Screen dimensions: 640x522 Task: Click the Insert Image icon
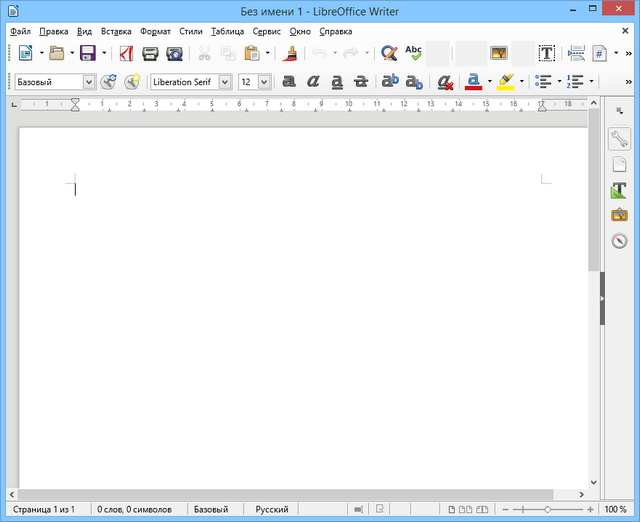click(498, 53)
